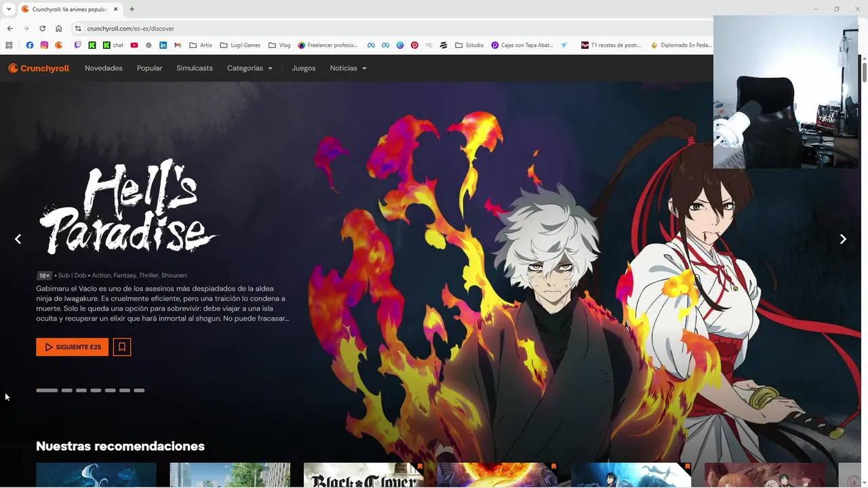Open the Pinterest bookmark

tap(414, 45)
